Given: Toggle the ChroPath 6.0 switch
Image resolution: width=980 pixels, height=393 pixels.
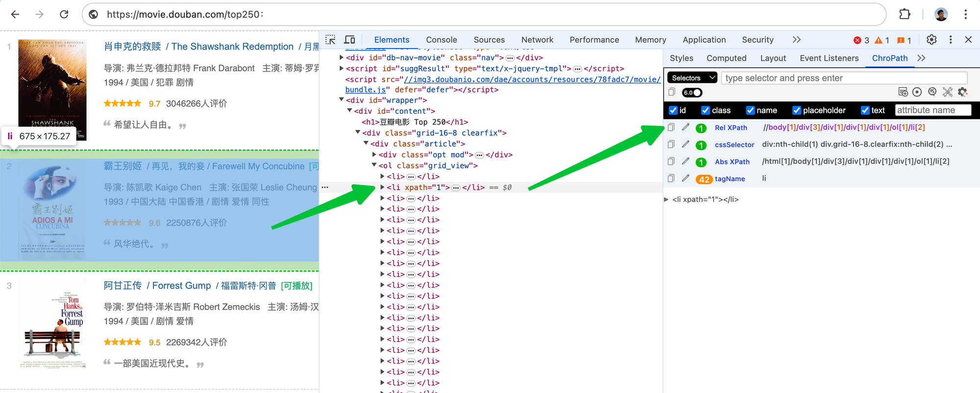Looking at the screenshot, I should coord(692,93).
